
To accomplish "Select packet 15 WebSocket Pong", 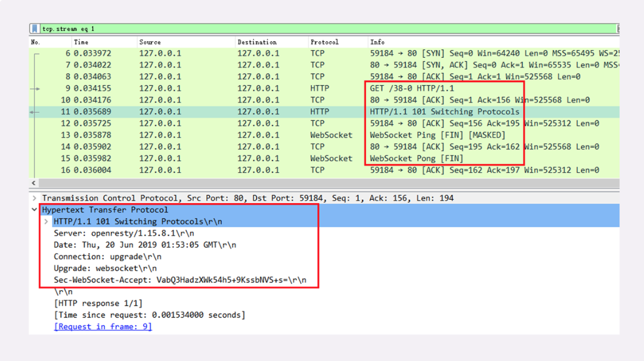I will [x=324, y=158].
